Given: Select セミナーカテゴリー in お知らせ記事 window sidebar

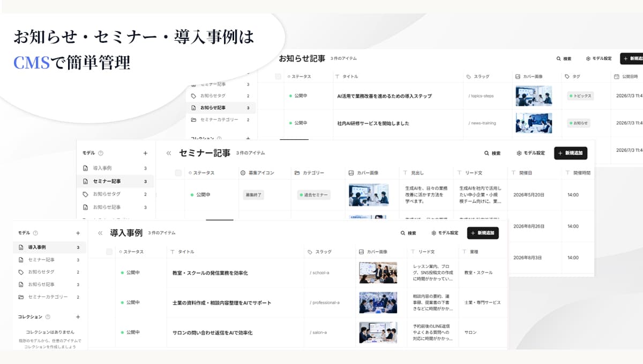Looking at the screenshot, I should click(x=221, y=119).
